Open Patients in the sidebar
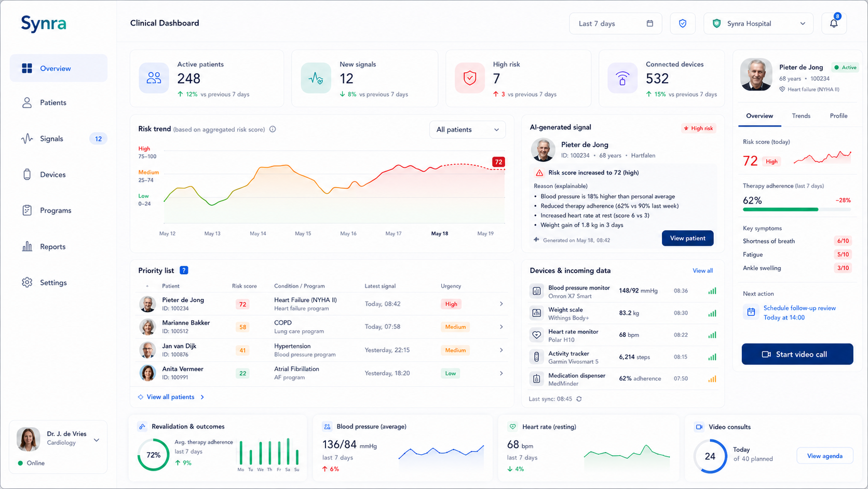 pos(59,102)
